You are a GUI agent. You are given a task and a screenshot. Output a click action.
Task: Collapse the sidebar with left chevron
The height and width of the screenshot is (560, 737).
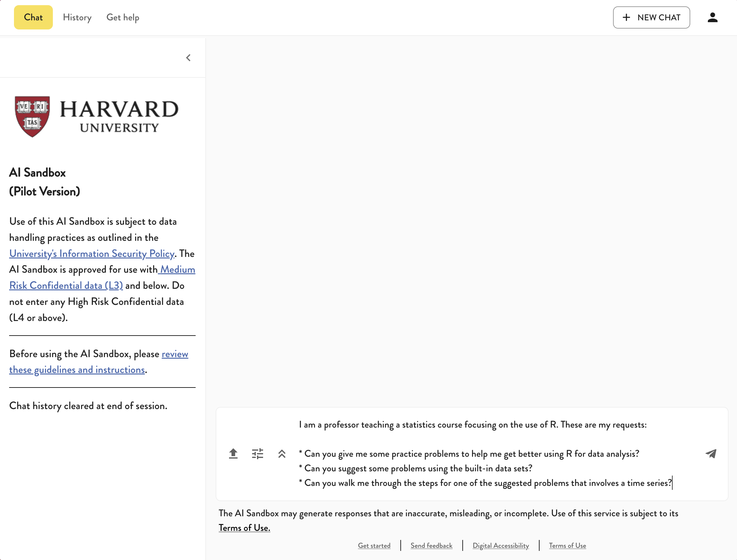click(x=188, y=58)
